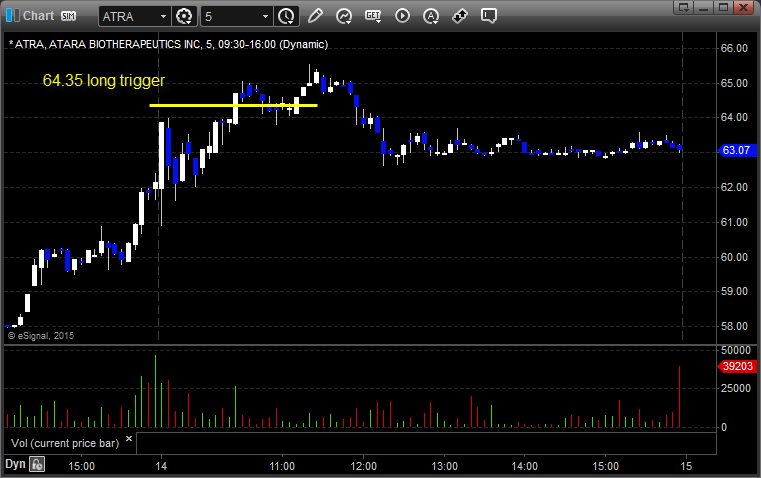Click the Vol (current price bar) label
The image size is (761, 478).
pos(65,443)
